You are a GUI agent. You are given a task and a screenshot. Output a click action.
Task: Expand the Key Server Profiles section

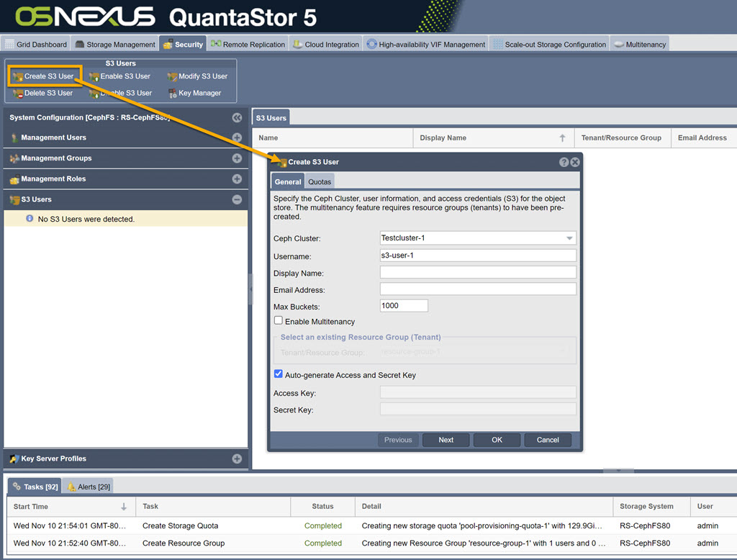(x=237, y=459)
